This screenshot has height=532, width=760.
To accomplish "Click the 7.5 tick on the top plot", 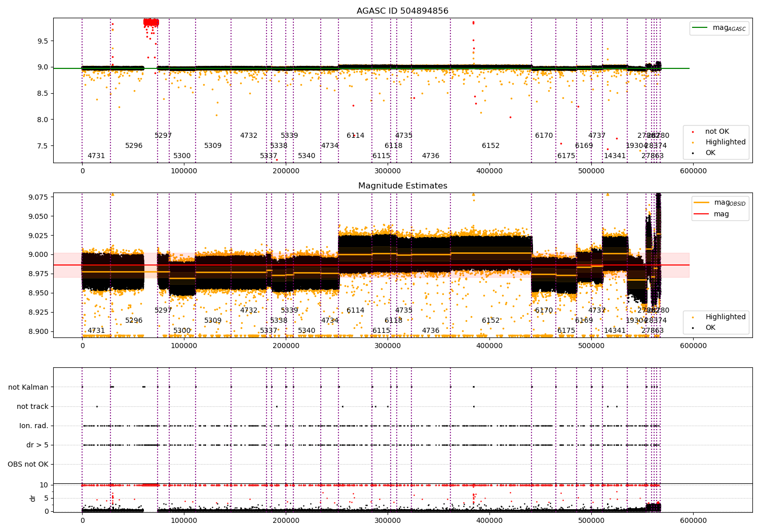I will coord(43,146).
